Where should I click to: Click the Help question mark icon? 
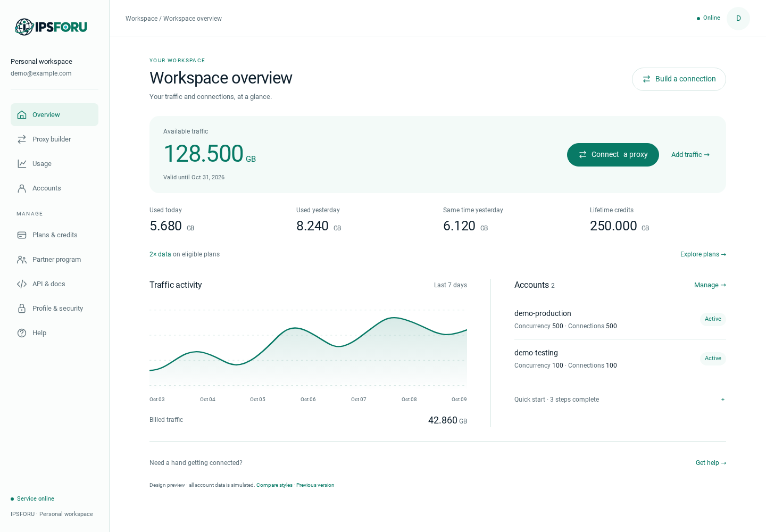(x=22, y=333)
